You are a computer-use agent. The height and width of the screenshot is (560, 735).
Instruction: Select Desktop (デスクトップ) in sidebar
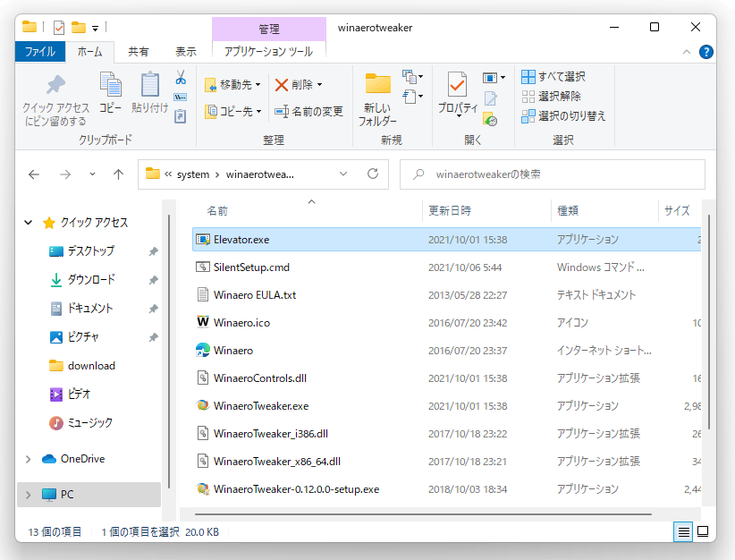click(90, 250)
